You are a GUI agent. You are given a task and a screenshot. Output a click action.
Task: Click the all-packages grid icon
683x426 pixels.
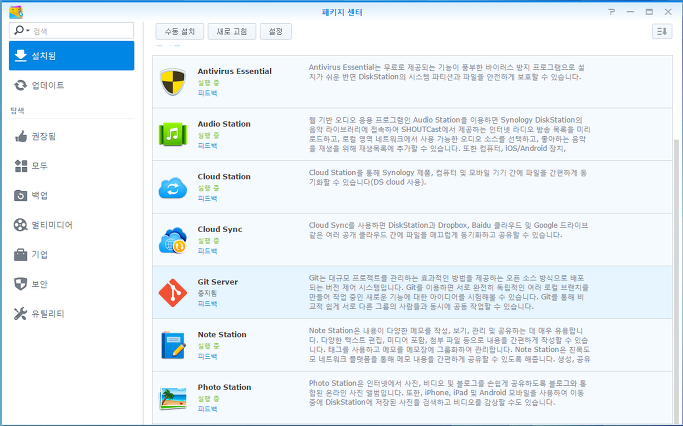click(x=20, y=166)
